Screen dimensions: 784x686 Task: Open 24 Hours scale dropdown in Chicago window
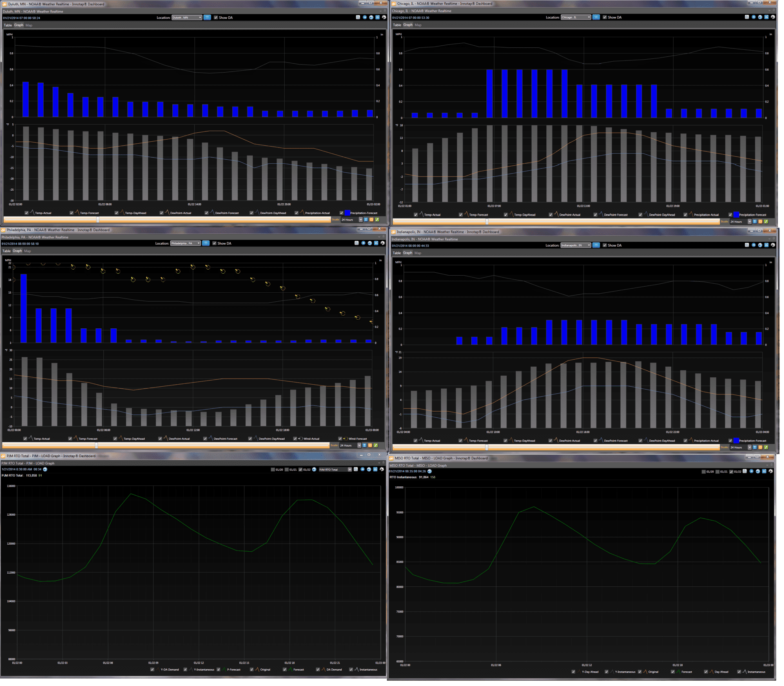click(741, 221)
